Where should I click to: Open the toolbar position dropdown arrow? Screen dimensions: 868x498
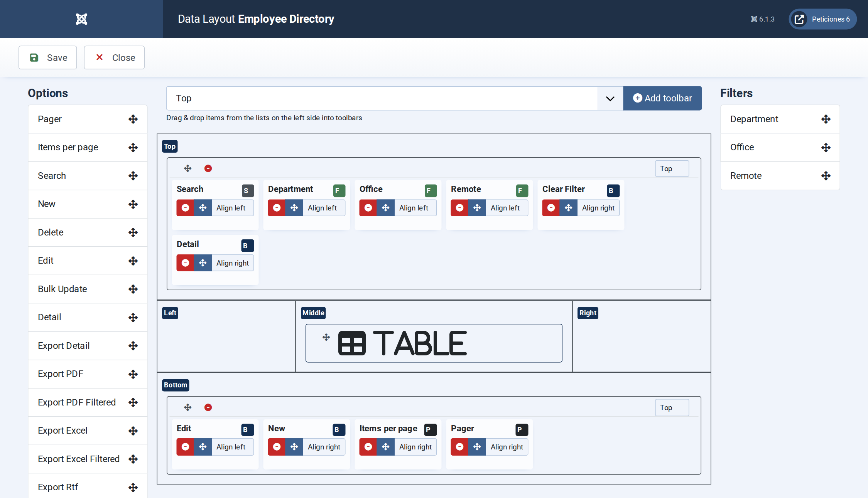610,98
